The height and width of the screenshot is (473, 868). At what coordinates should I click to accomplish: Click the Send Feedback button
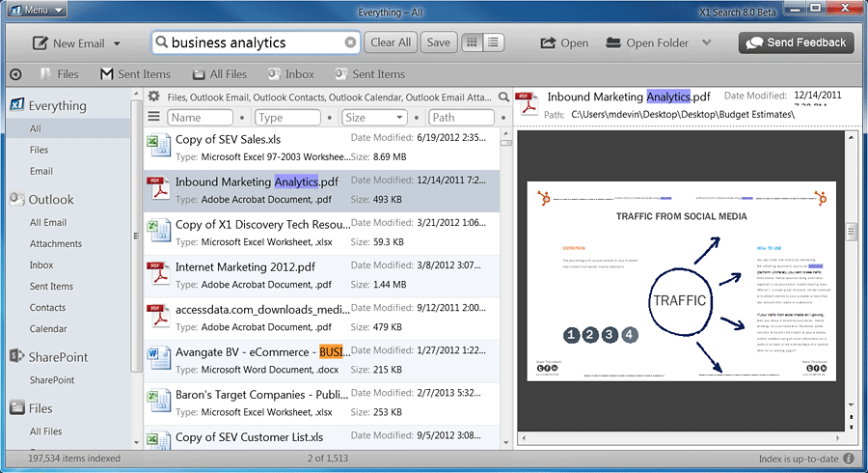pos(796,42)
